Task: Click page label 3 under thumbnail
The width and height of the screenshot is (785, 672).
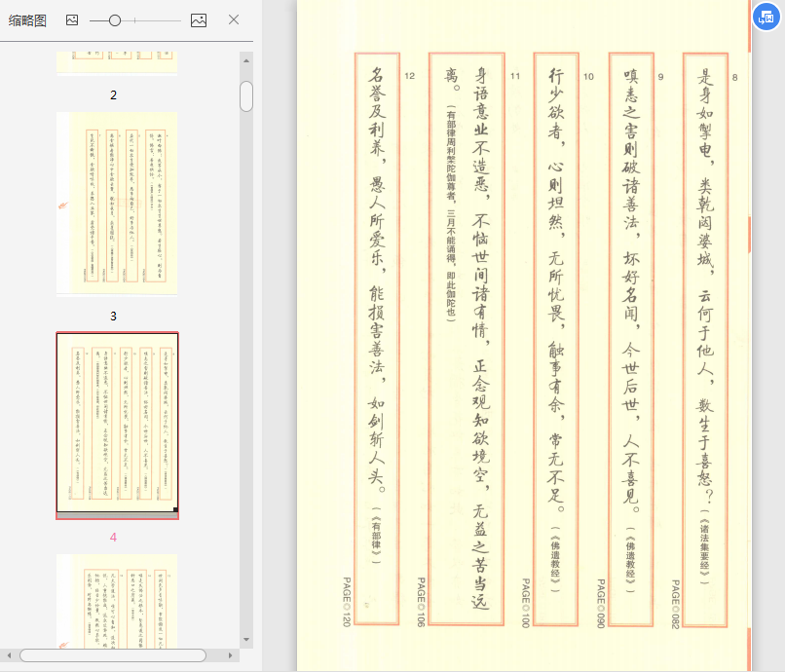Action: point(114,316)
